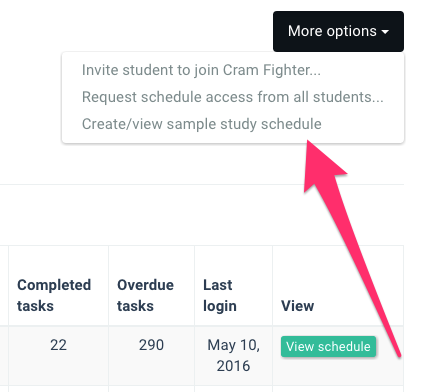Click the View column header

[x=297, y=306]
